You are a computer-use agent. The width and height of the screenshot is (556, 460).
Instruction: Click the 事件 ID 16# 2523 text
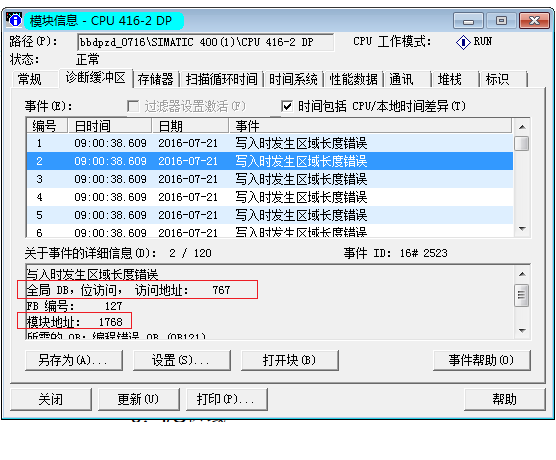pyautogui.click(x=395, y=253)
